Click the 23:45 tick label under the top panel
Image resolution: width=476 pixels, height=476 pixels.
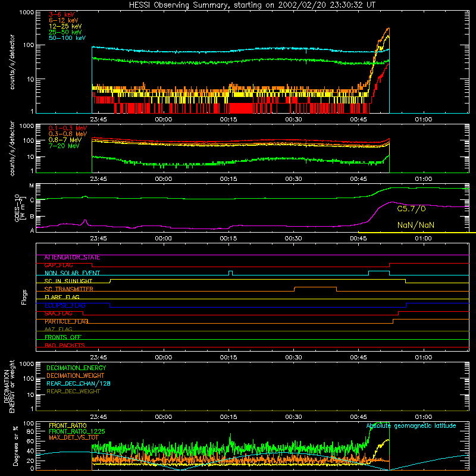[98, 120]
